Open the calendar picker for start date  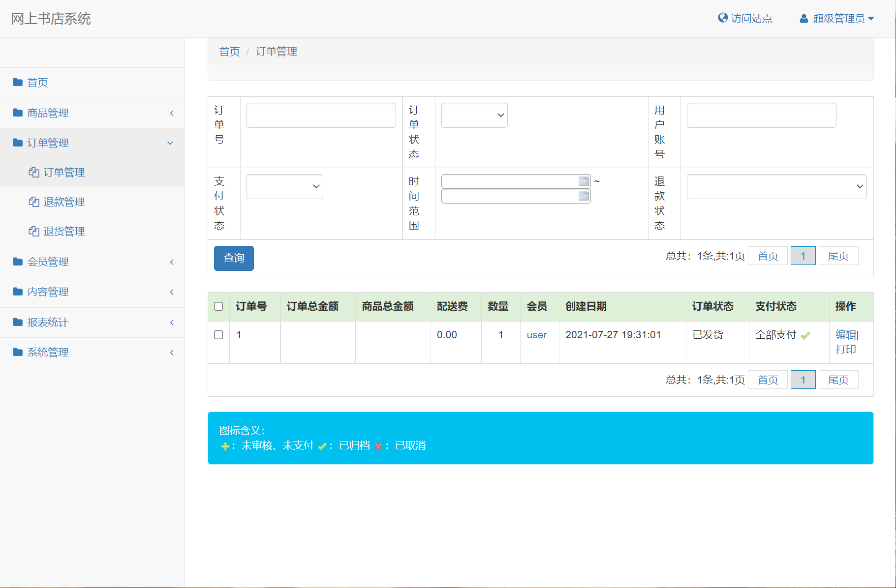pyautogui.click(x=584, y=181)
